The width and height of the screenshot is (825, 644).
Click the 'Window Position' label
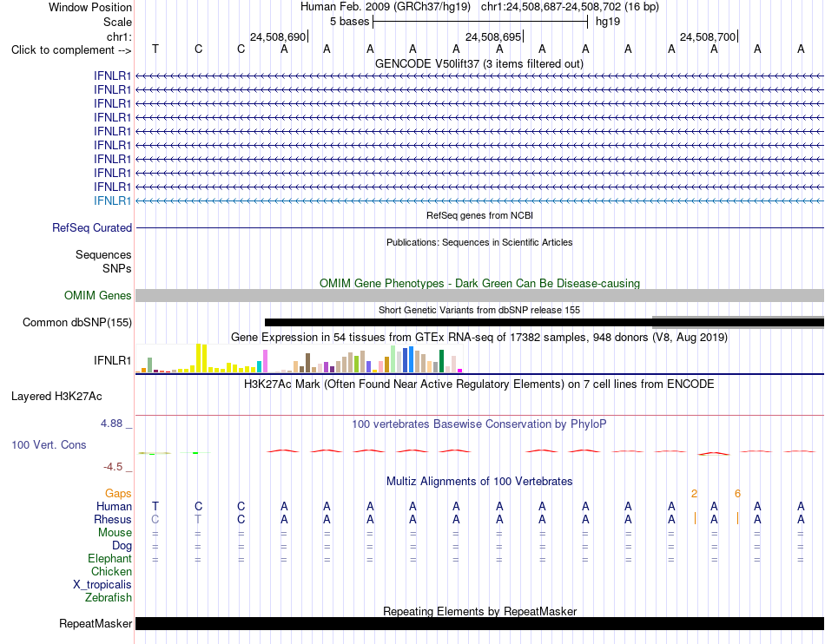(90, 7)
